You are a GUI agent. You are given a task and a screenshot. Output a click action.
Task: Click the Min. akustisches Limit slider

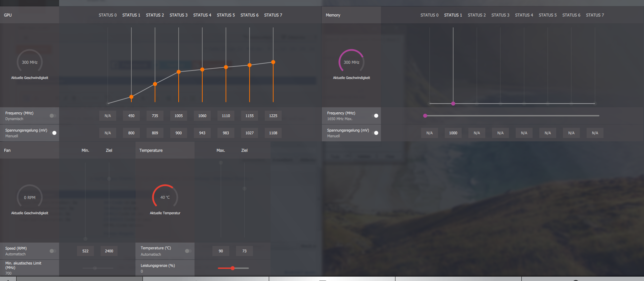(98, 268)
